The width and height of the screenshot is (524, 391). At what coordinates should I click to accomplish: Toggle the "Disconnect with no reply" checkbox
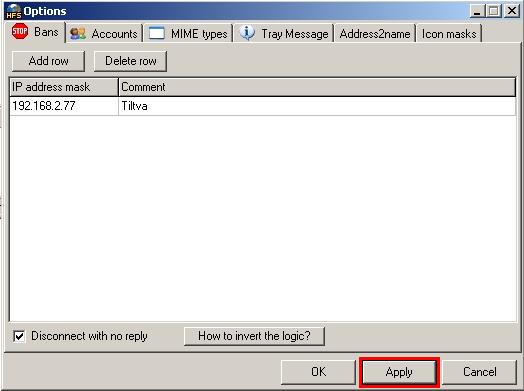(19, 336)
